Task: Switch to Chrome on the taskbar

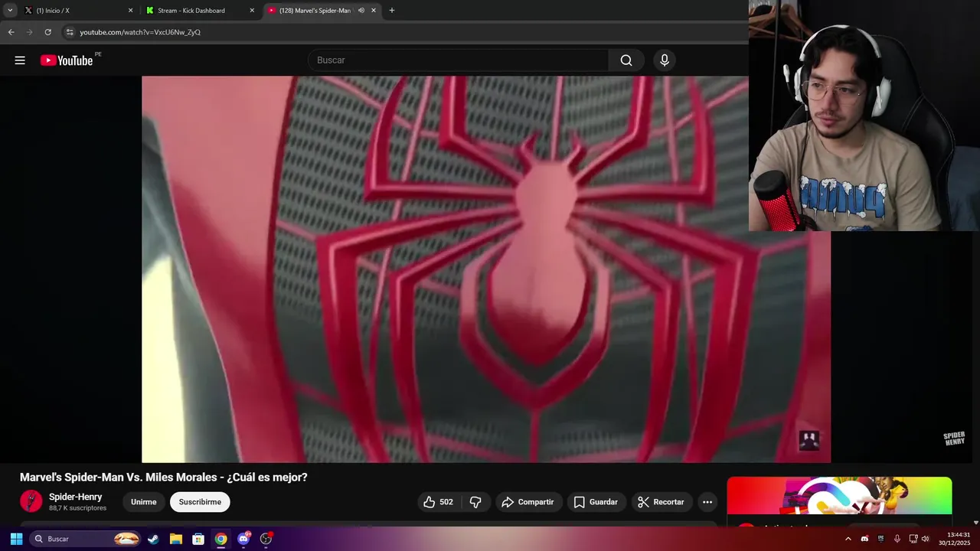Action: pos(220,539)
